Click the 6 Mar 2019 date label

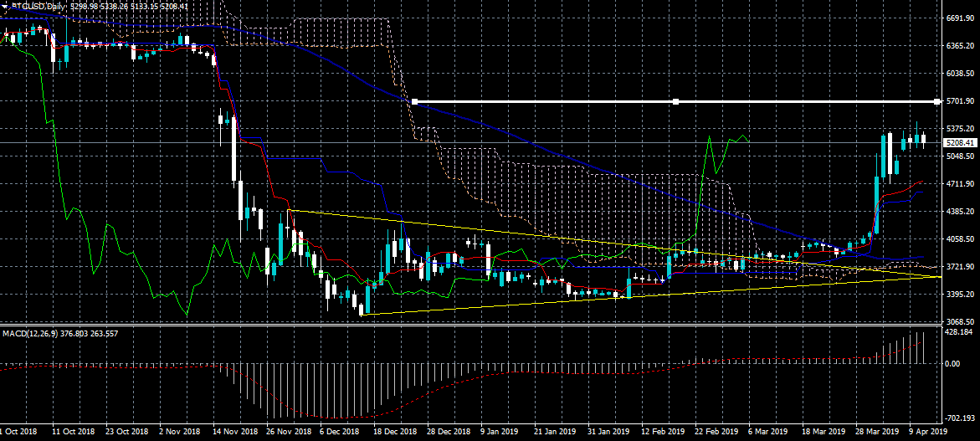point(767,432)
